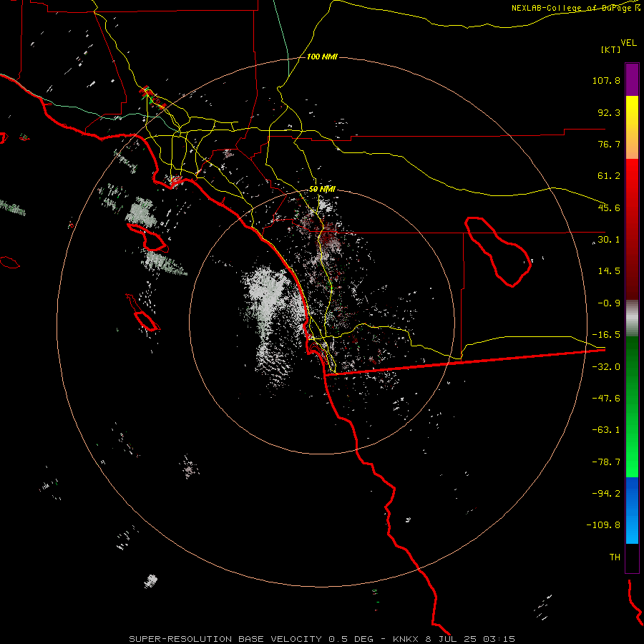Click the -78.7 legend value
This screenshot has width=644, height=644.
point(606,462)
